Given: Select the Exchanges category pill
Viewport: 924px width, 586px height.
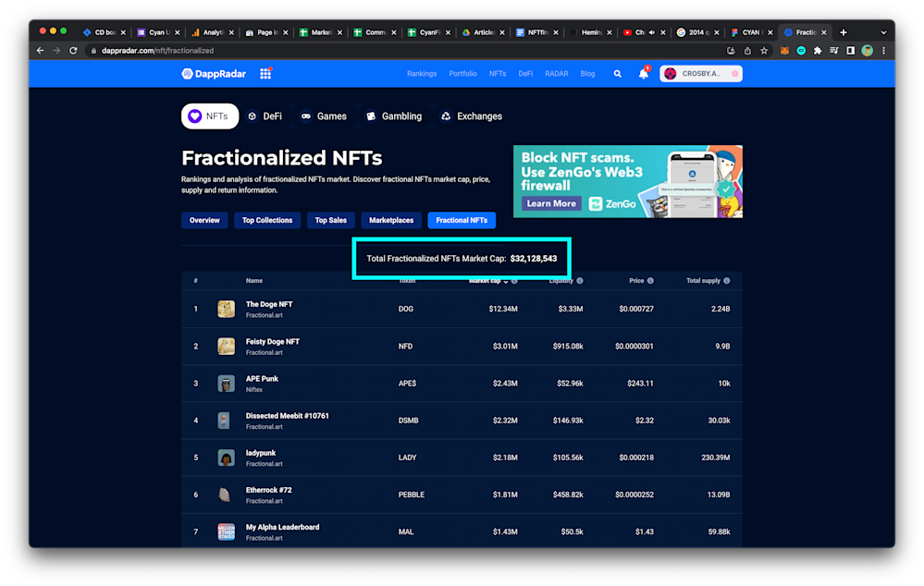Looking at the screenshot, I should (x=472, y=116).
